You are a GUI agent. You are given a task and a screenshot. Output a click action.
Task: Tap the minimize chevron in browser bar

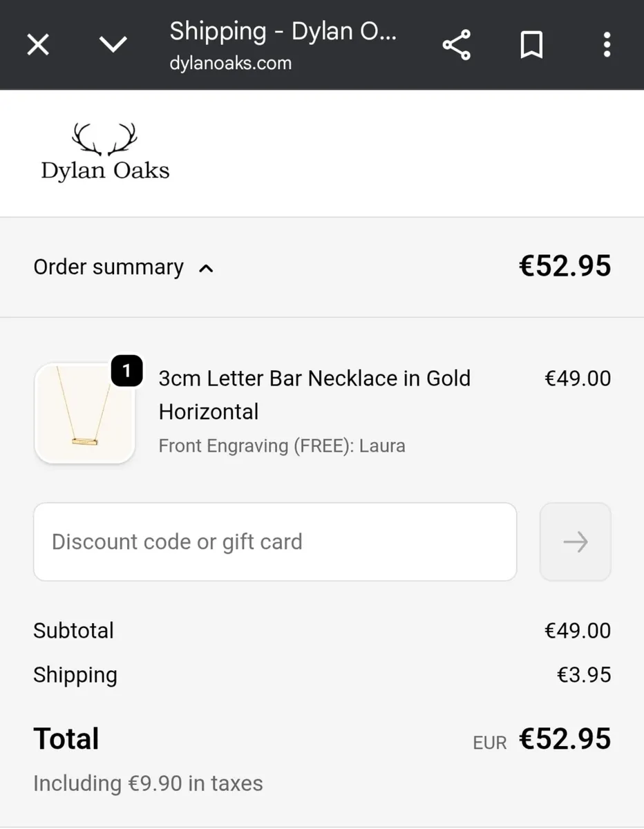(113, 46)
